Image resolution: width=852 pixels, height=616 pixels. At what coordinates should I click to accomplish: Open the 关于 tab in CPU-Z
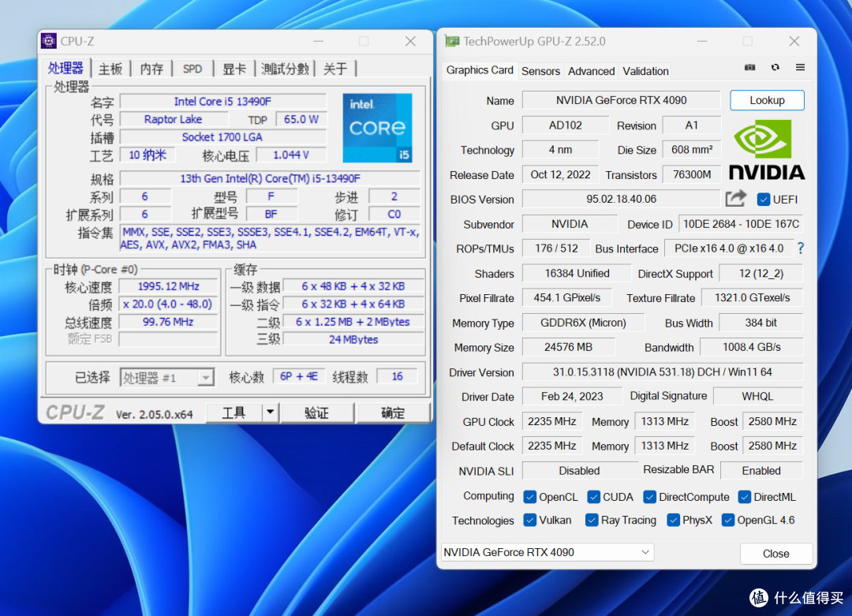335,69
